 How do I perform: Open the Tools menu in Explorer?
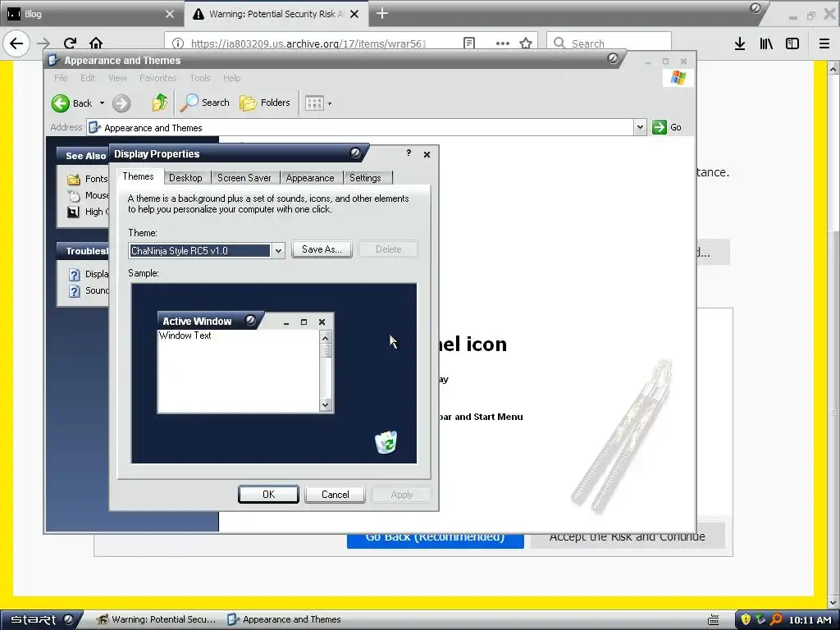click(200, 78)
